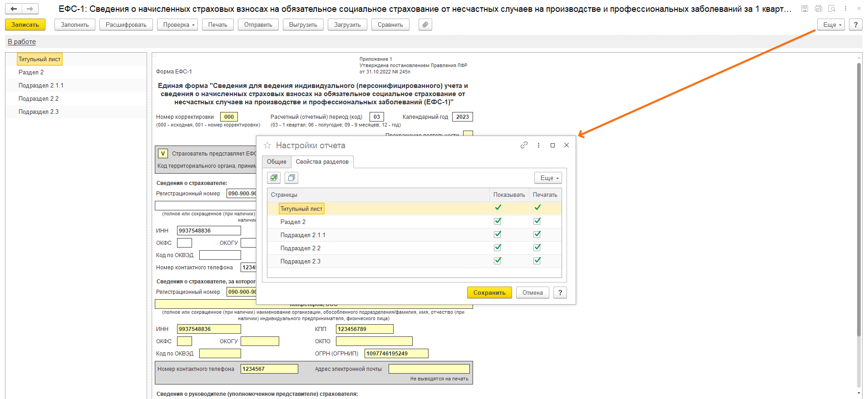This screenshot has width=868, height=399.
Task: Click the print icon in title bar
Action: (x=819, y=9)
